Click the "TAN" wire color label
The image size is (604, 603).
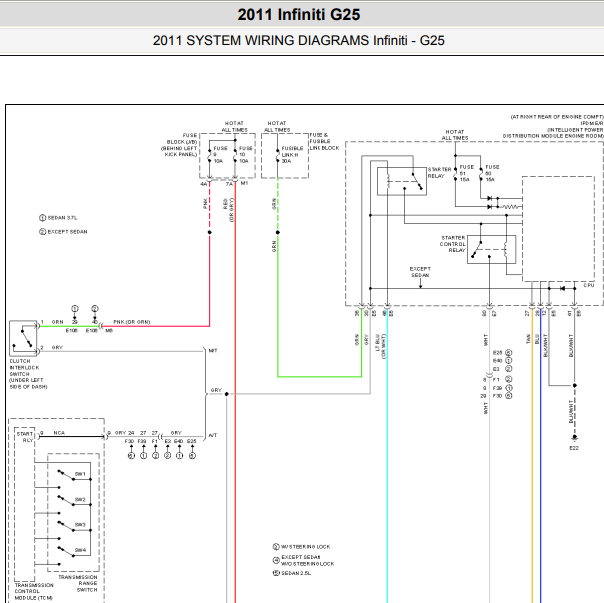tap(528, 339)
